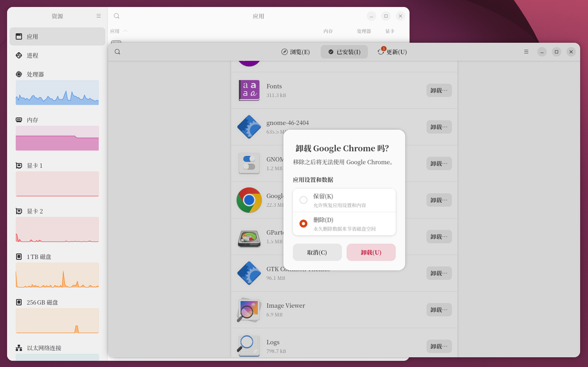Click the 内存 usage graph
Viewport: 588px width, 367px height.
click(x=57, y=138)
